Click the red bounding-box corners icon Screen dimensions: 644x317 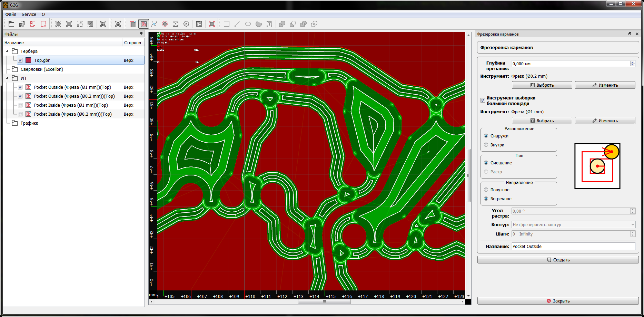click(x=212, y=24)
